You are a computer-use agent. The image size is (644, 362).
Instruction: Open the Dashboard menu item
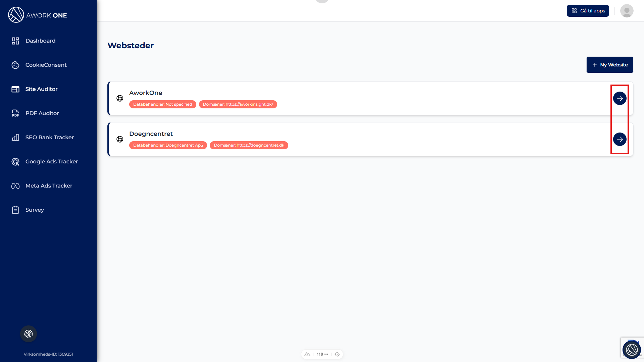pos(40,41)
